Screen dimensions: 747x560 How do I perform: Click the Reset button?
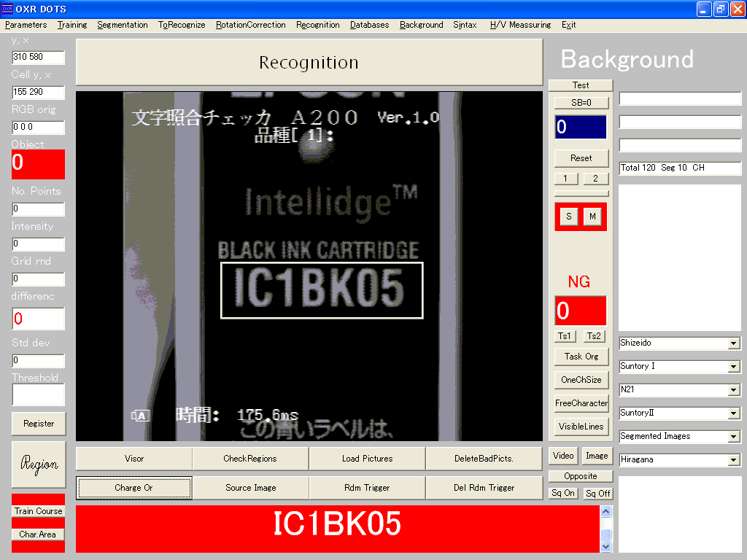click(x=581, y=158)
